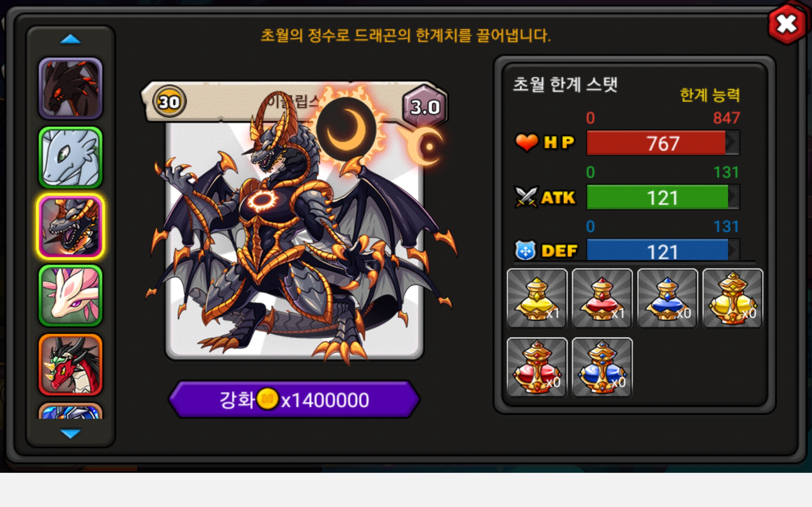The width and height of the screenshot is (812, 507).
Task: Select the small blue essence potion
Action: coord(667,298)
